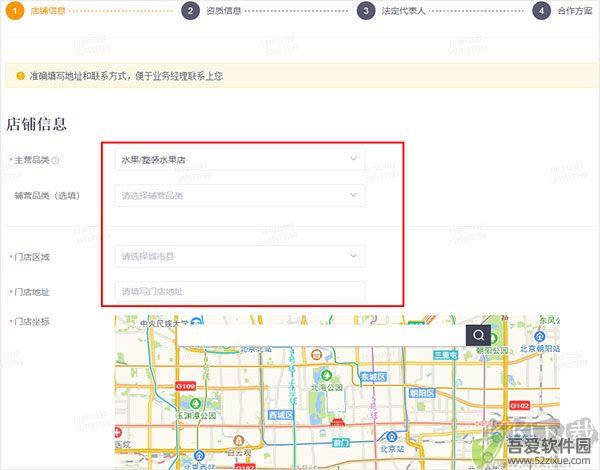
Task: Expand chevron of 主营品类 dropdown
Action: [x=354, y=158]
